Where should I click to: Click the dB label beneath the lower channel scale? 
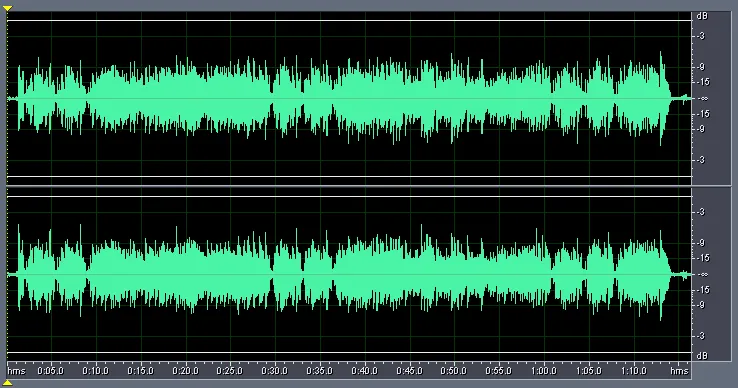[x=702, y=356]
